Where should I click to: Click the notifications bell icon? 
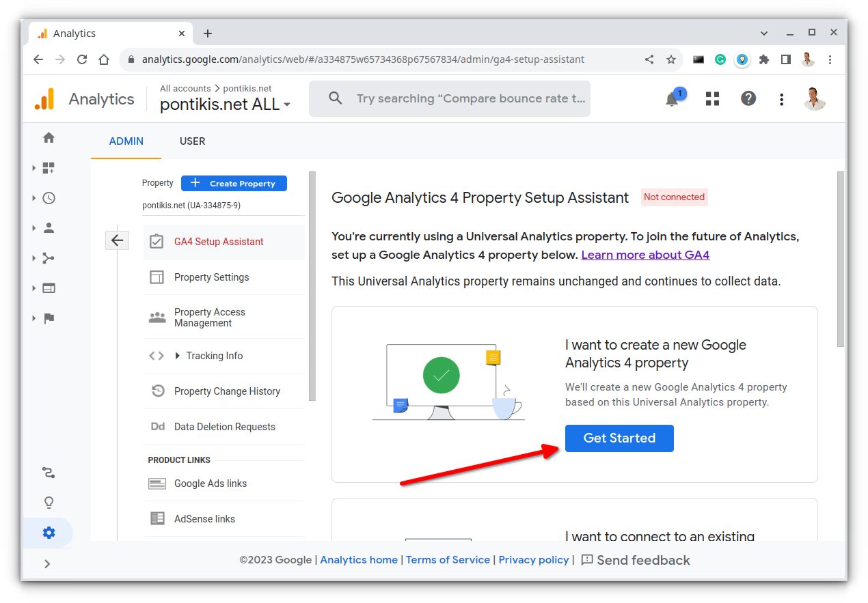(672, 99)
